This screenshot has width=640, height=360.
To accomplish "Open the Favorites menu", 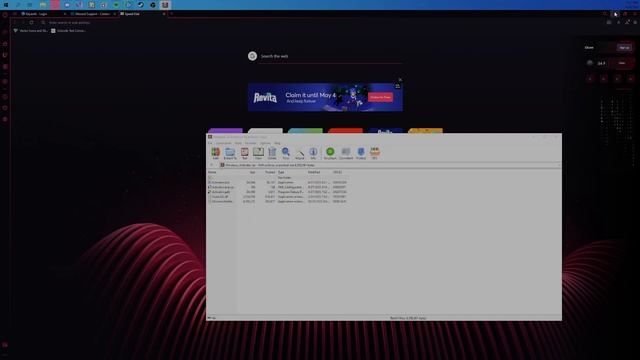I will [251, 143].
